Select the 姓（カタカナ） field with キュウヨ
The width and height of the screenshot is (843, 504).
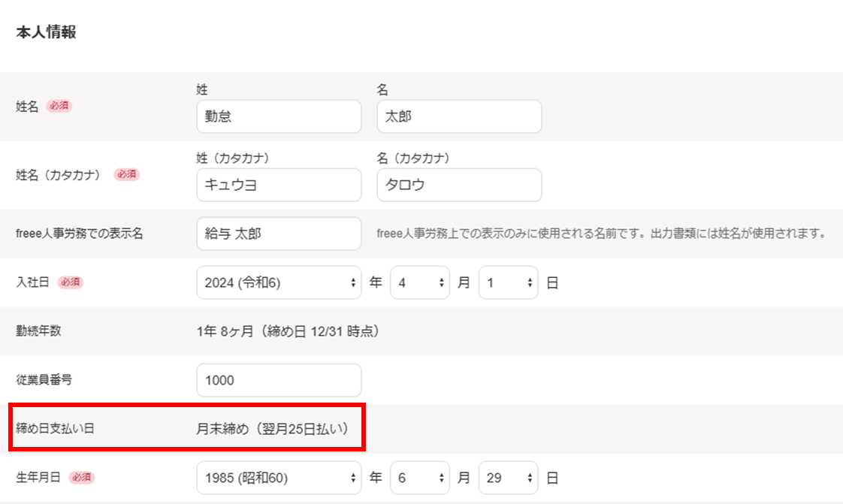(x=278, y=185)
